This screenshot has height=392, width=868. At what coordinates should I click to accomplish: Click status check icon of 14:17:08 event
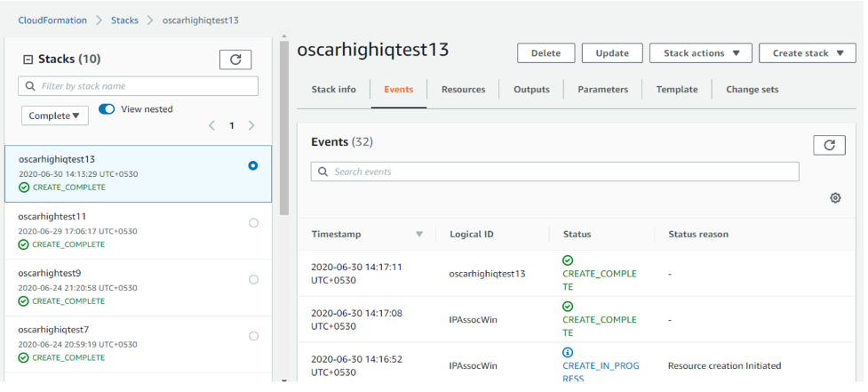coord(568,306)
